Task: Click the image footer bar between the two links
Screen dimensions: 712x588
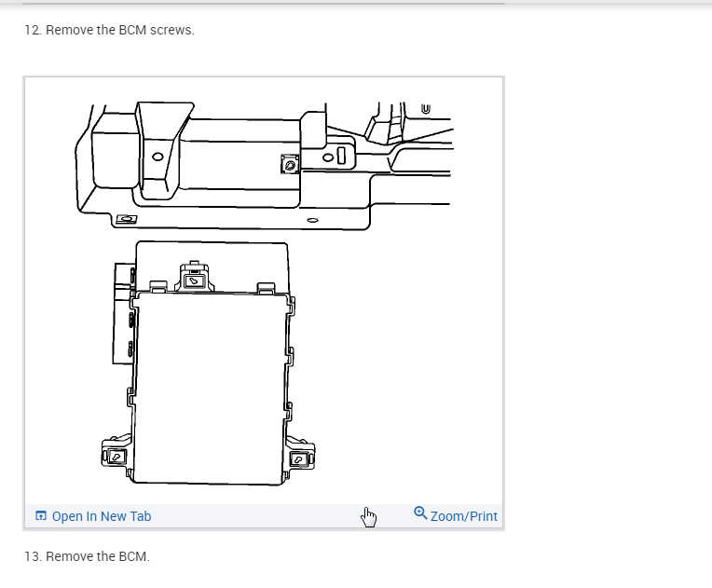Action: click(x=281, y=516)
